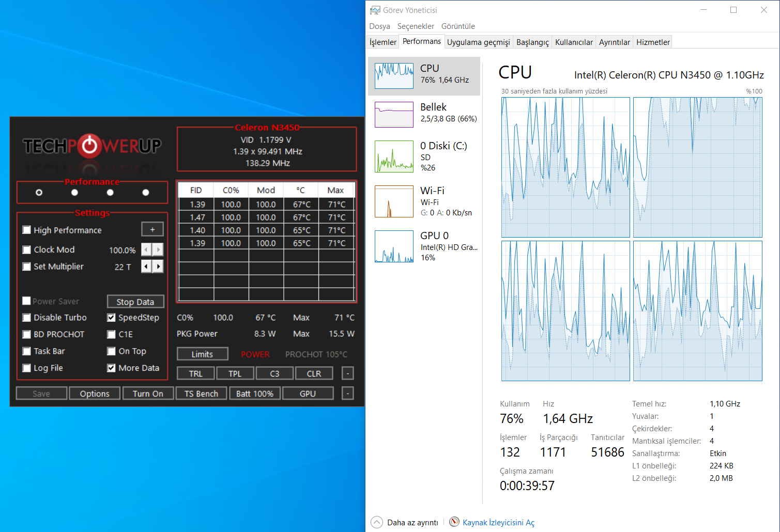Switch to the Kullanıcılar tab
The image size is (780, 532).
point(574,42)
